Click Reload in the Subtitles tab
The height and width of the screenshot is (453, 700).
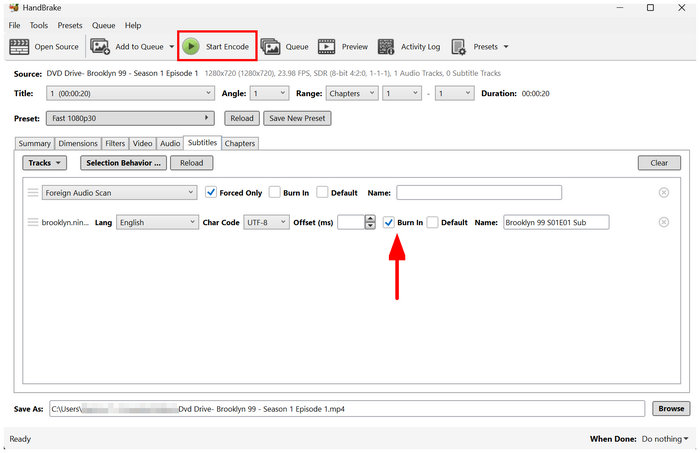point(192,163)
